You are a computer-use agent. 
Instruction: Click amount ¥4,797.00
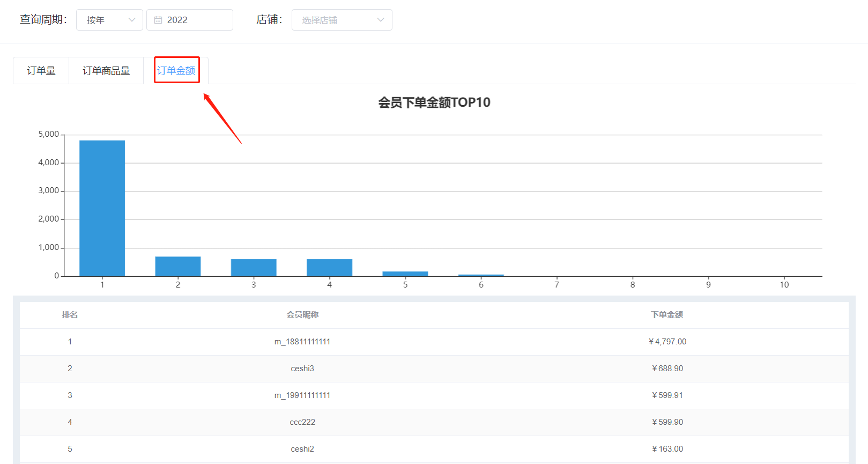tap(667, 342)
